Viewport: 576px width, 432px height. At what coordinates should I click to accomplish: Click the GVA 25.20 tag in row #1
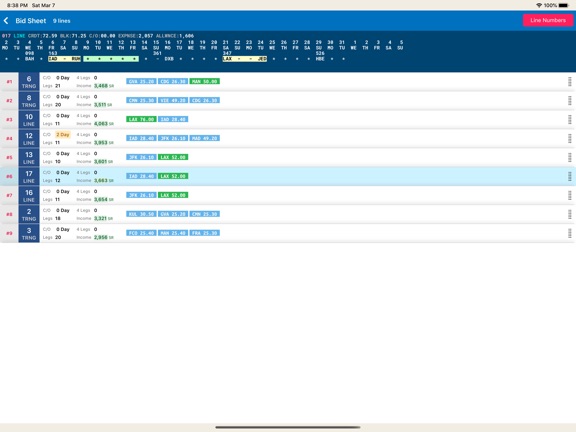pyautogui.click(x=141, y=81)
